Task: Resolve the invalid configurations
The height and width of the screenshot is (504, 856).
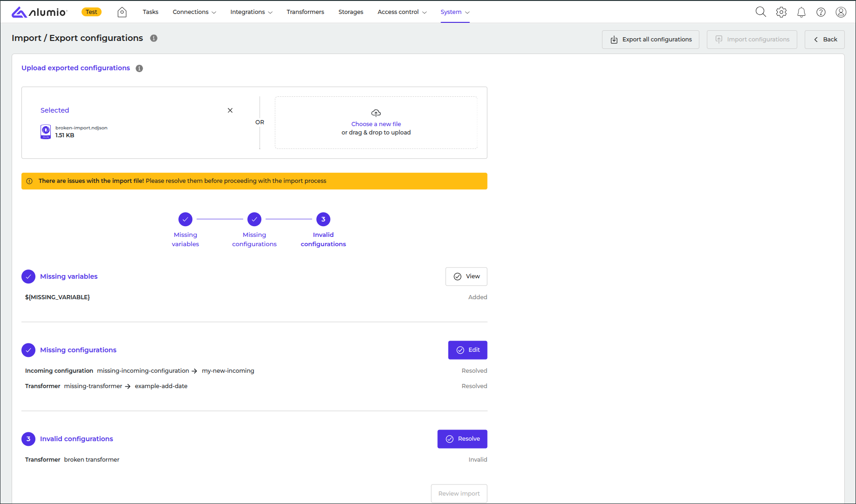Action: (462, 439)
